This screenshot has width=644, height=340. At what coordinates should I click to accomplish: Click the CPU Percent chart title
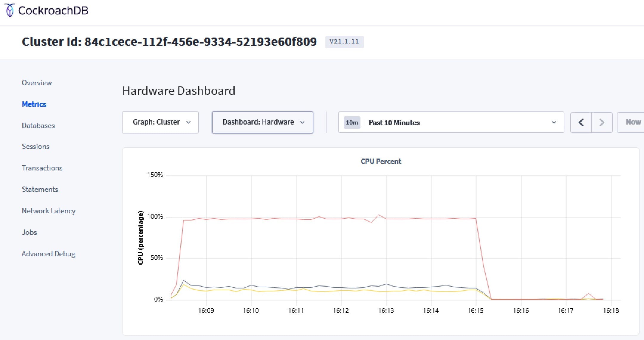[x=381, y=162]
